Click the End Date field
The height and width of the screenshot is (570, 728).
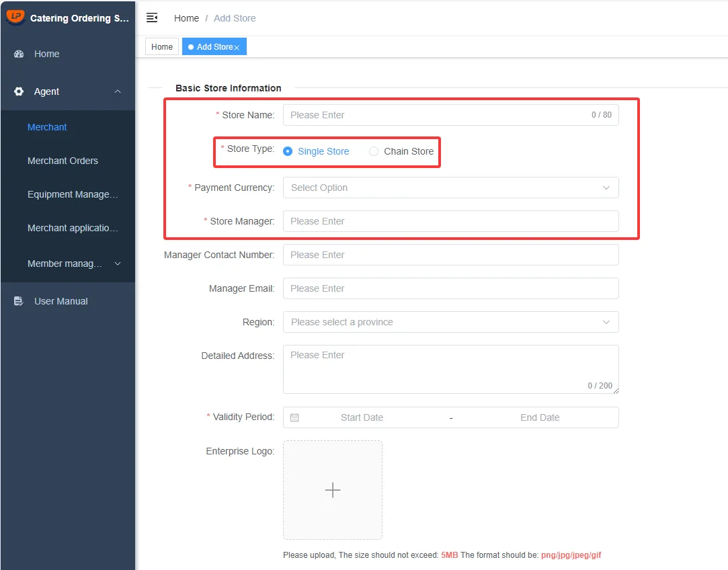pos(540,417)
